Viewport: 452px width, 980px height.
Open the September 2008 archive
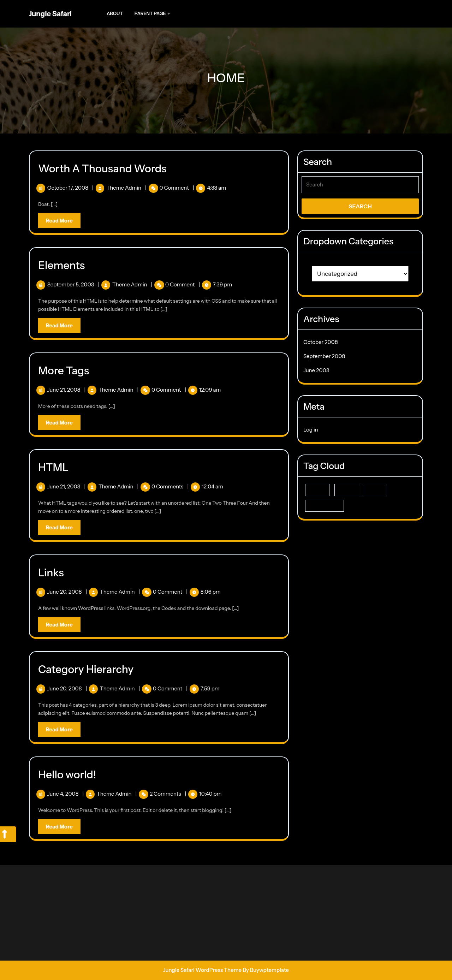[x=324, y=356]
